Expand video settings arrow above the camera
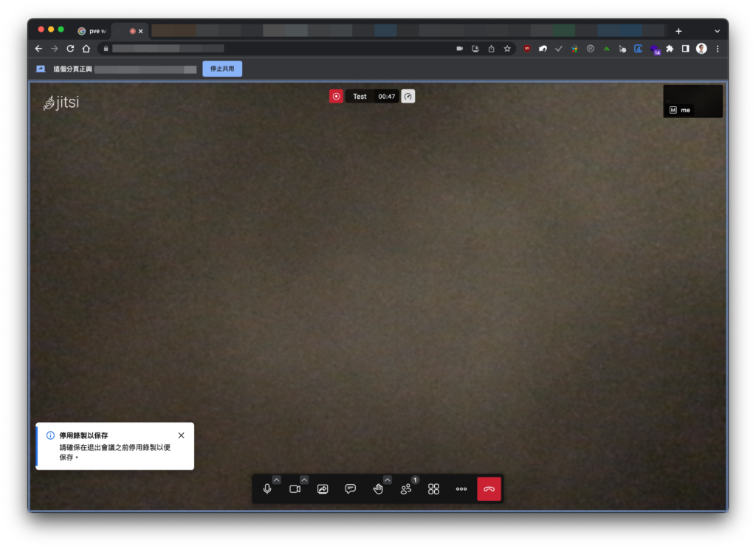The height and width of the screenshot is (549, 756). click(304, 480)
